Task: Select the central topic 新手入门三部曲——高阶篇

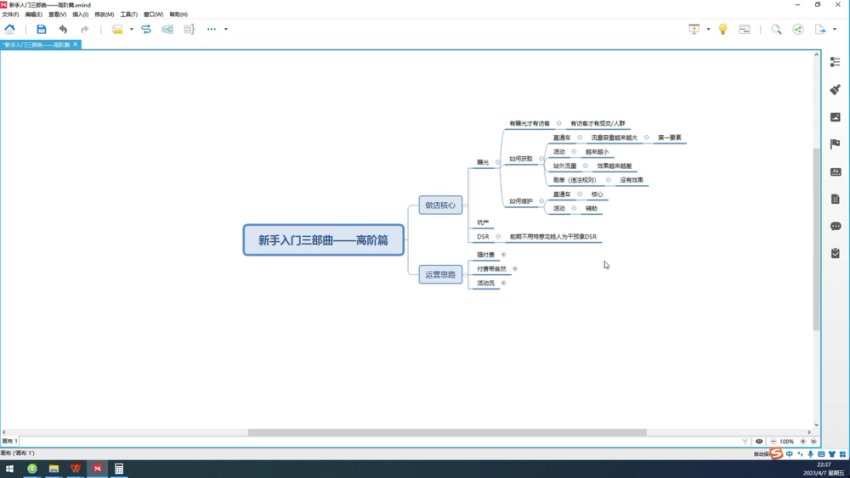Action: (x=323, y=240)
